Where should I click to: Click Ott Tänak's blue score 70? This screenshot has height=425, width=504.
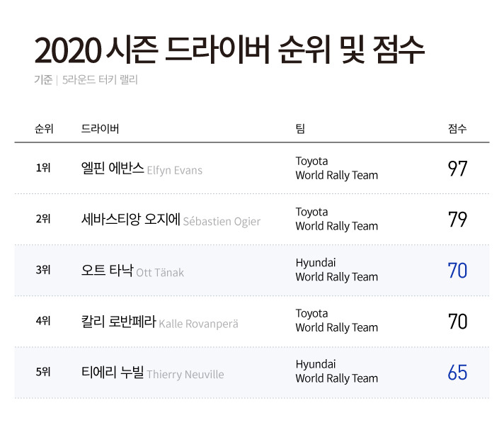coord(457,271)
